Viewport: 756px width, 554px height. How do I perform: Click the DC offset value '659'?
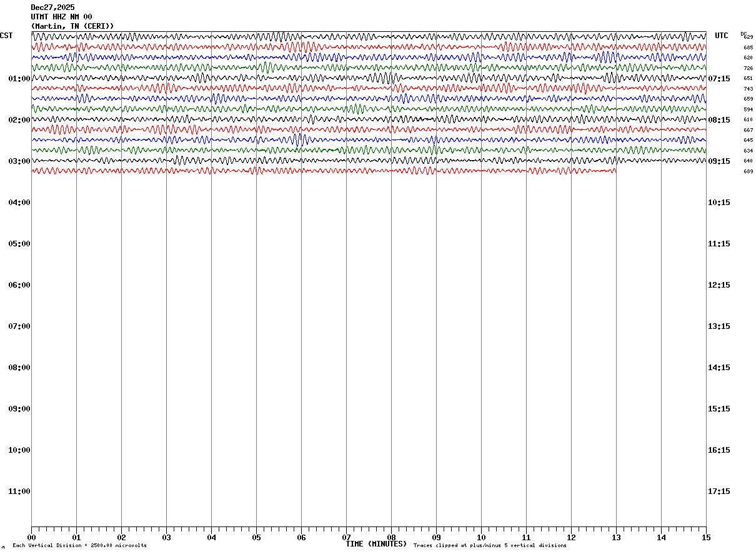(749, 99)
